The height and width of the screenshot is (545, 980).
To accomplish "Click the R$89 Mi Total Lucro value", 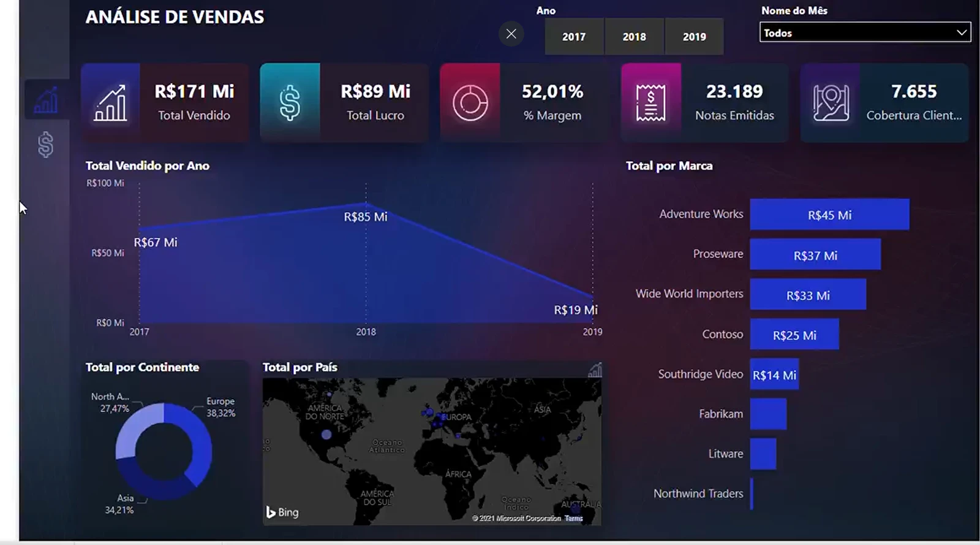I will [375, 92].
